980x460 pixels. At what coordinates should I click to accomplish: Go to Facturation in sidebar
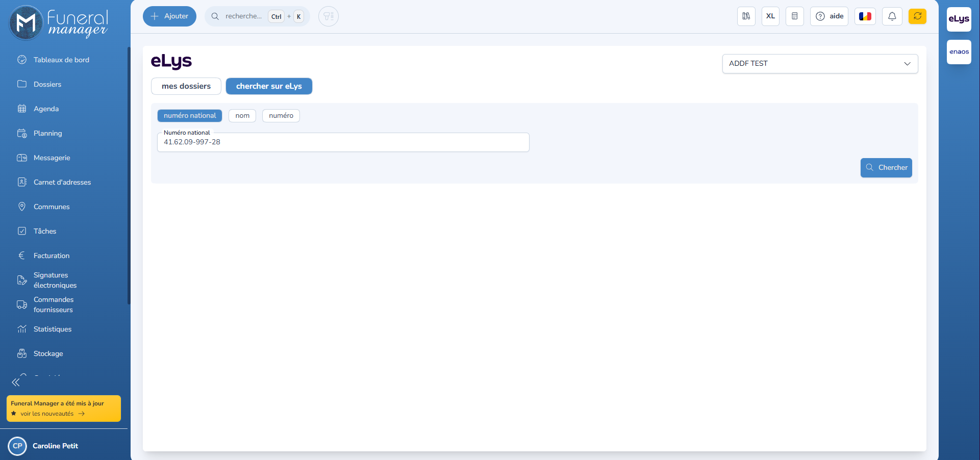coord(52,255)
